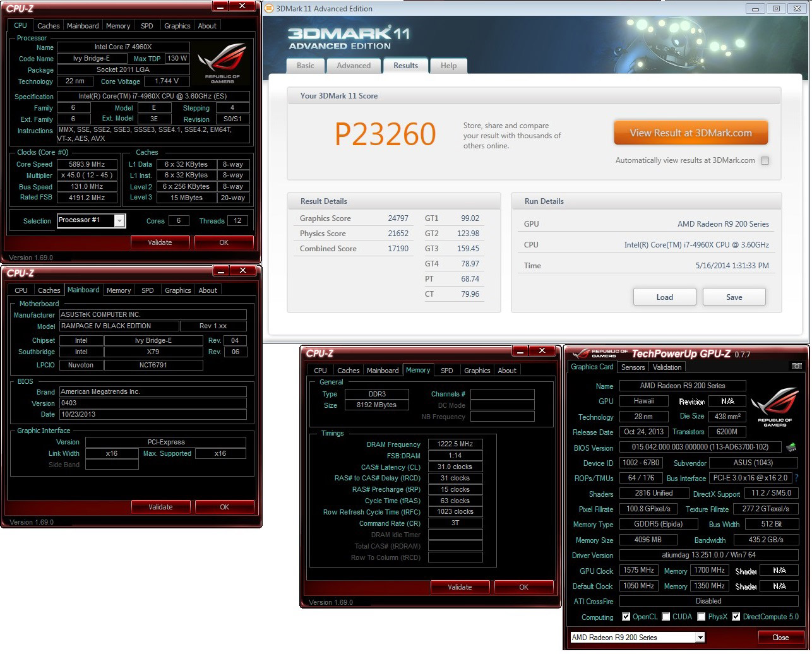Image resolution: width=812 pixels, height=654 pixels.
Task: Open the Basic tab in 3DMark 11
Action: pos(306,66)
